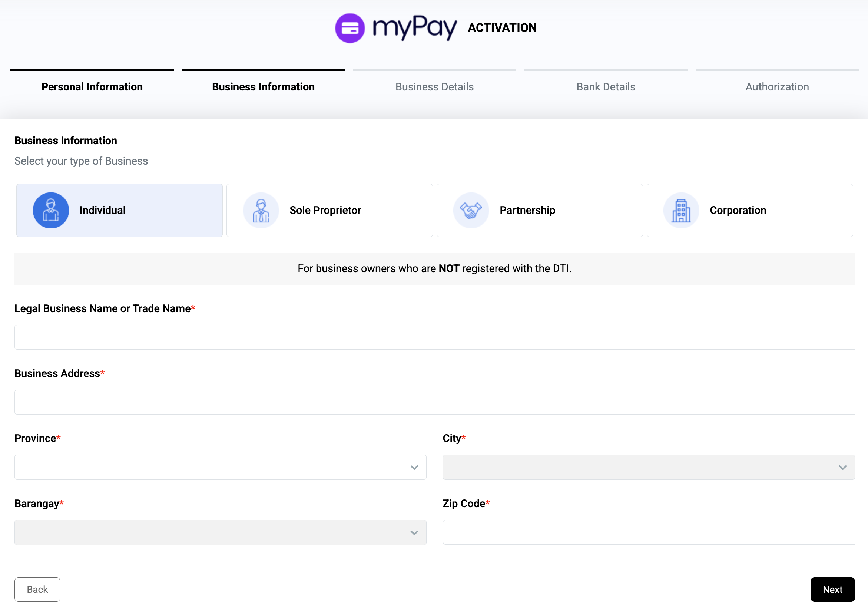Select Sole Proprietor business type
868x614 pixels.
[329, 210]
